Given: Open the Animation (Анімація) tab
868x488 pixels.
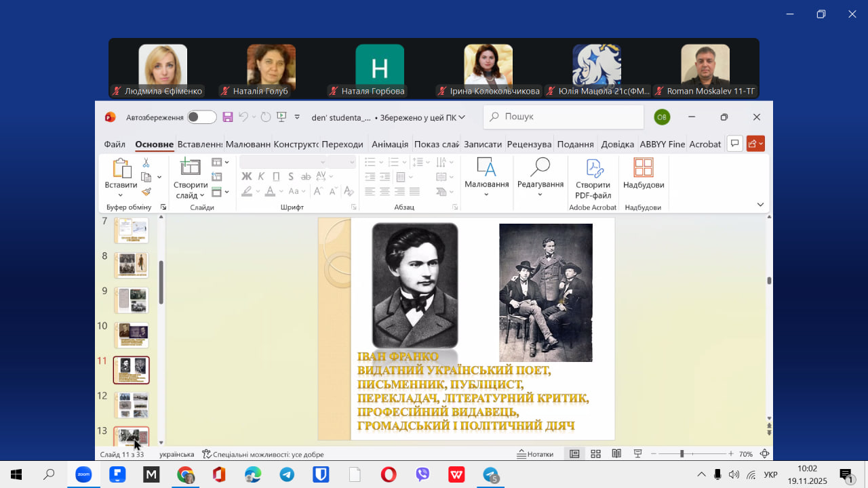Looking at the screenshot, I should [389, 144].
